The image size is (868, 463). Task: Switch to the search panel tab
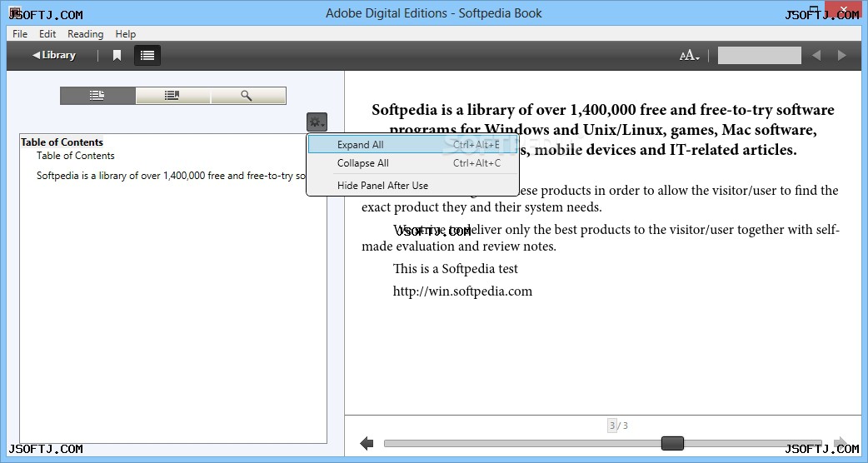coord(248,96)
